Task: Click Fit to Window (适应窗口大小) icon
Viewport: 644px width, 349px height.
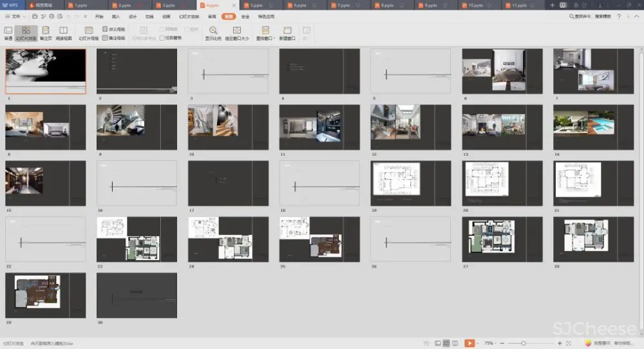Action: pyautogui.click(x=237, y=32)
